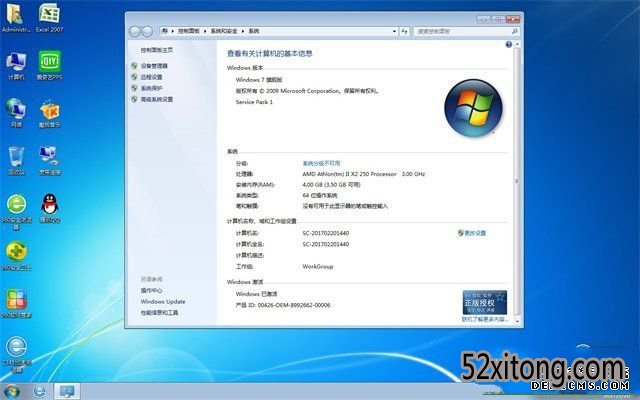Viewport: 640px width, 400px height.
Task: Open the 计算机 (Computer) desktop icon
Action: (16, 65)
